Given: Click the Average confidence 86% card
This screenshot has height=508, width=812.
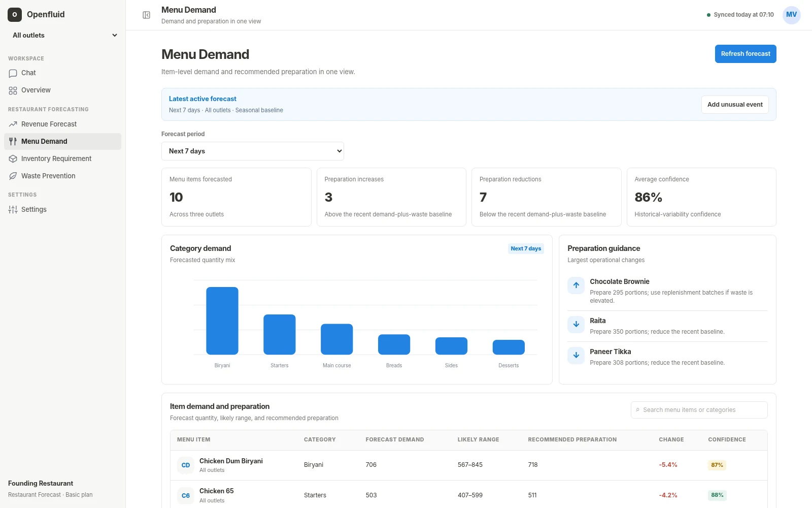Looking at the screenshot, I should click(x=701, y=197).
